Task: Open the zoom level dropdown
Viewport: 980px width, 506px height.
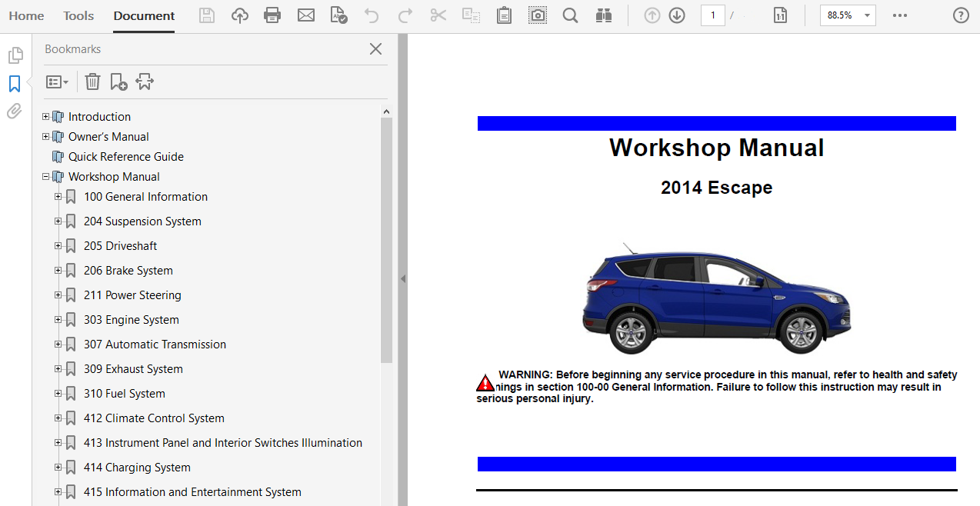Action: (868, 15)
